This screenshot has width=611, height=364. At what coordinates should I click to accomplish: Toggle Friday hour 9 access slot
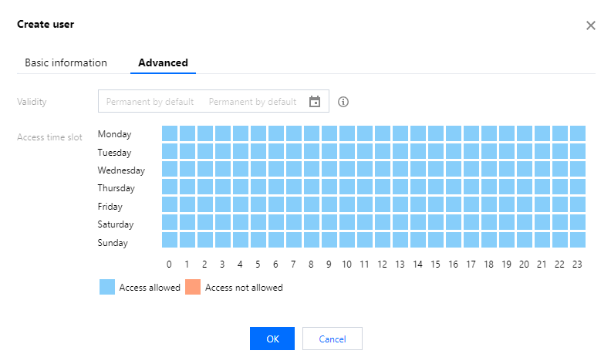[329, 204]
